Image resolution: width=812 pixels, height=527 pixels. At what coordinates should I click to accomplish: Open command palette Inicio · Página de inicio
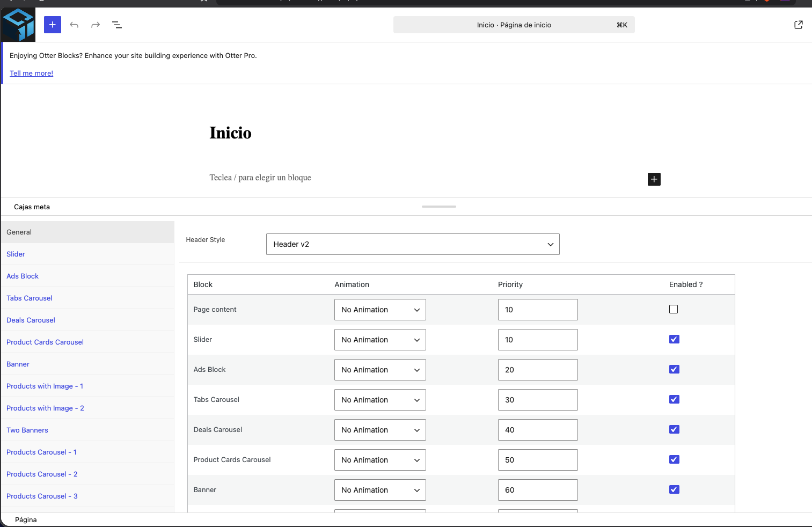tap(514, 25)
